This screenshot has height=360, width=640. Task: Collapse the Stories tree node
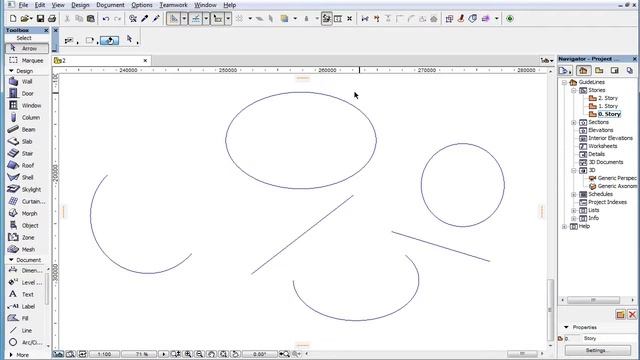coord(573,90)
